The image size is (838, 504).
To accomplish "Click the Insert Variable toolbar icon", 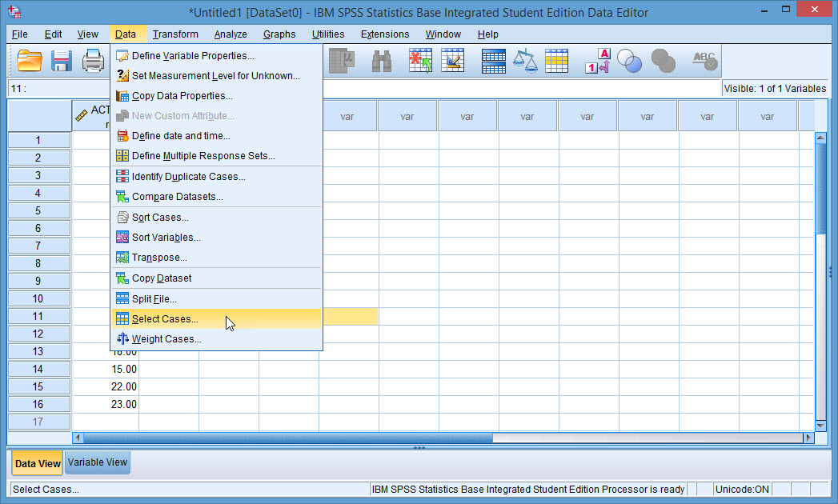I will pos(453,61).
